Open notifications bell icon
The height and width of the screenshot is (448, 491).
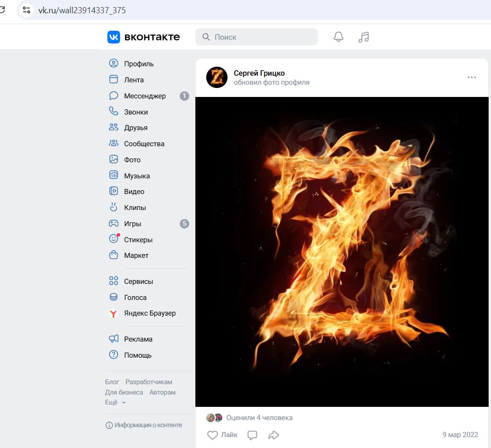[338, 37]
